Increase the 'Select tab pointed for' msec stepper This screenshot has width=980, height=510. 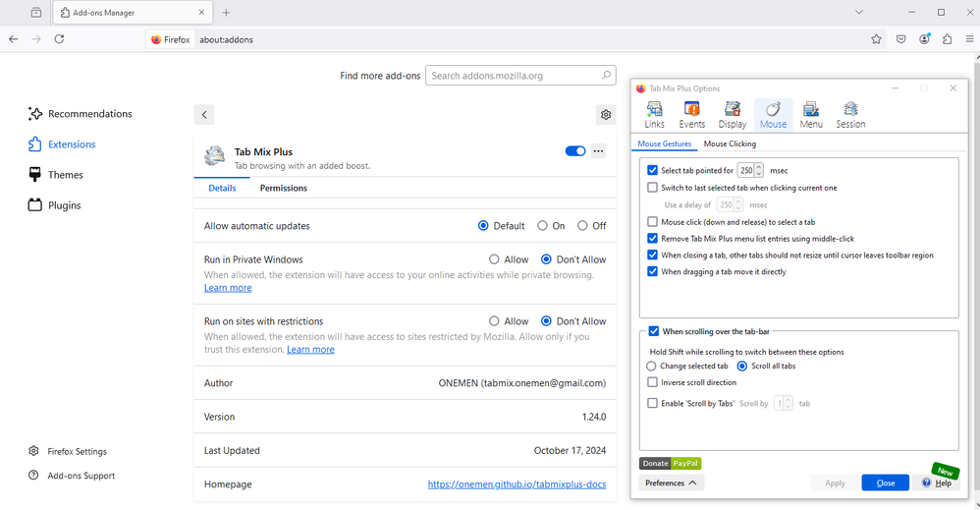point(759,167)
